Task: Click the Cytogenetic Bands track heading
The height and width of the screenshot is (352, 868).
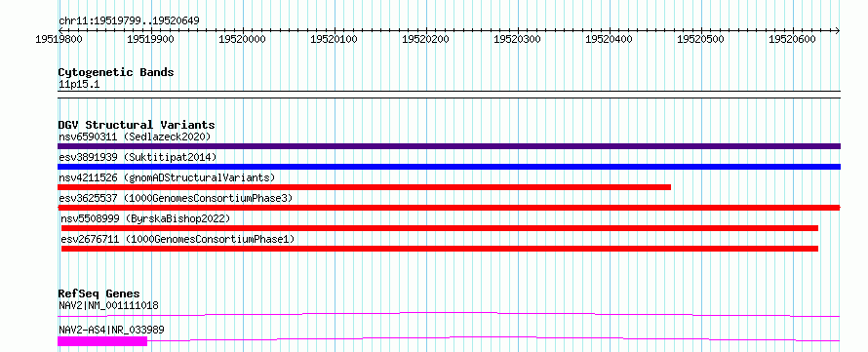Action: 116,72
